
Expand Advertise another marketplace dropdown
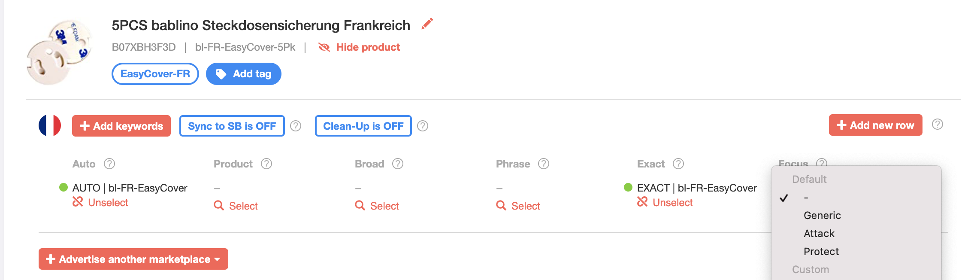[133, 259]
